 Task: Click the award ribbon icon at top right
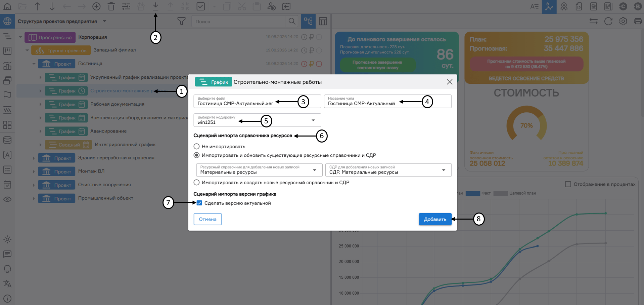(564, 6)
